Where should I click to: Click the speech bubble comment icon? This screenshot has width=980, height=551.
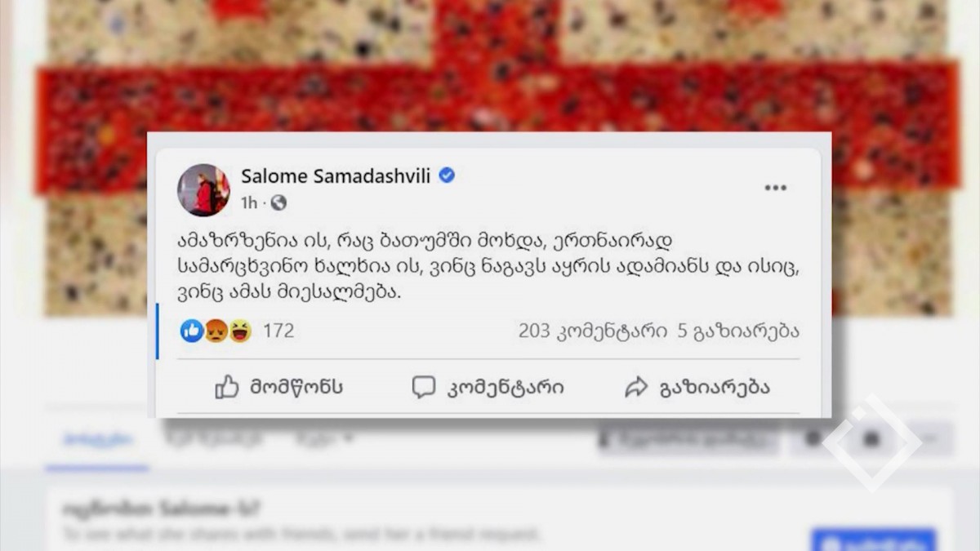tap(423, 387)
